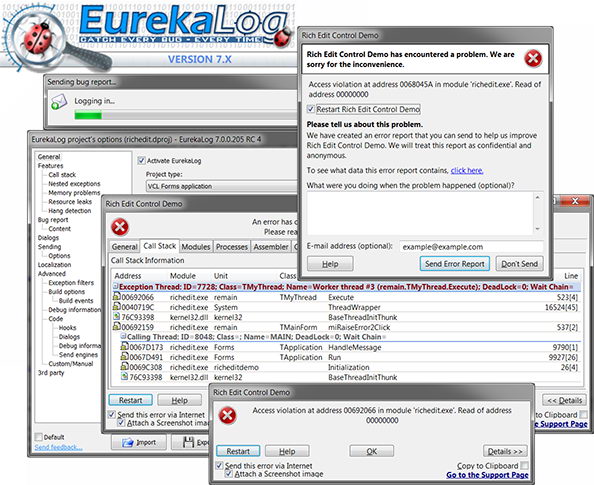Select Build options in the options tree
The width and height of the screenshot is (594, 485).
(67, 292)
